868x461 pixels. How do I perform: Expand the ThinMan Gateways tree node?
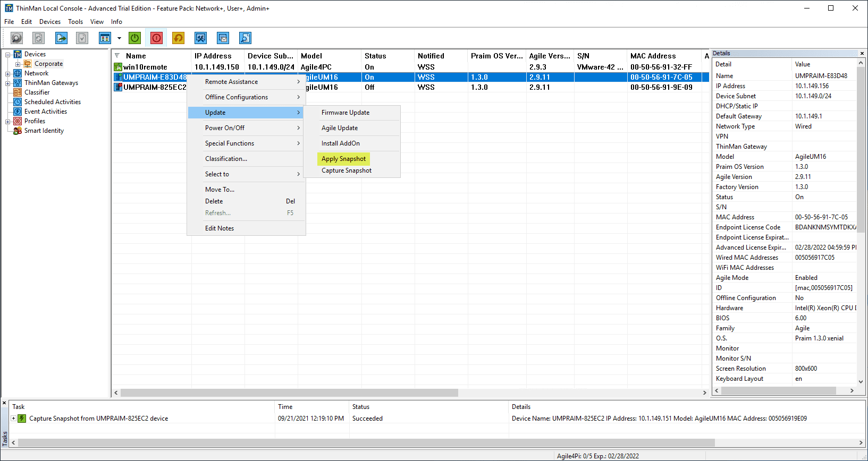tap(8, 83)
